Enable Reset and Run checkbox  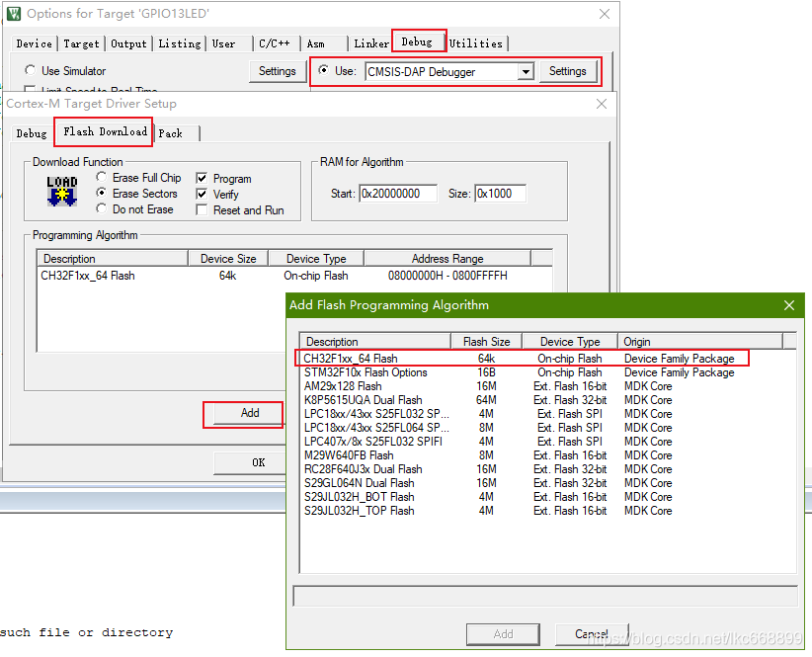202,209
